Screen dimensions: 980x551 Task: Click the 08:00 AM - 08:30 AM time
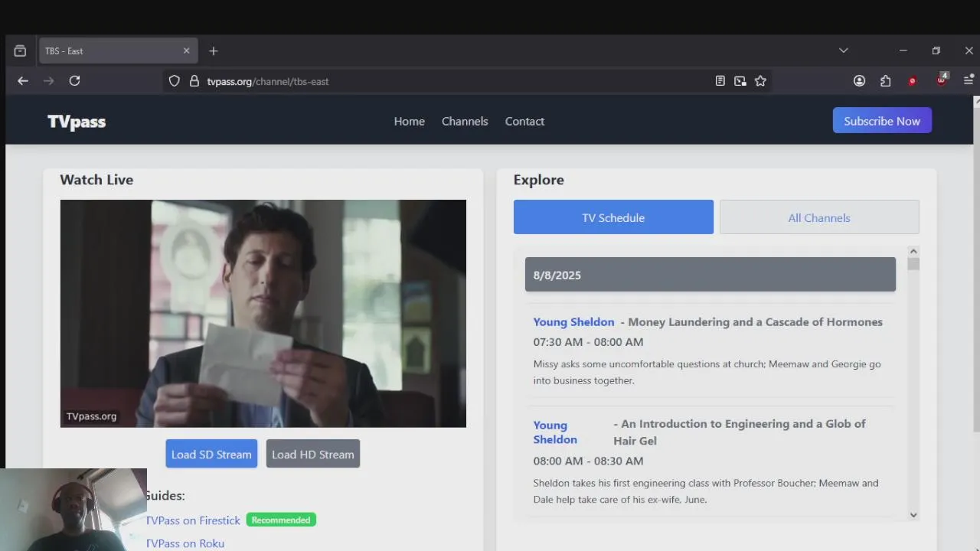[x=588, y=461]
